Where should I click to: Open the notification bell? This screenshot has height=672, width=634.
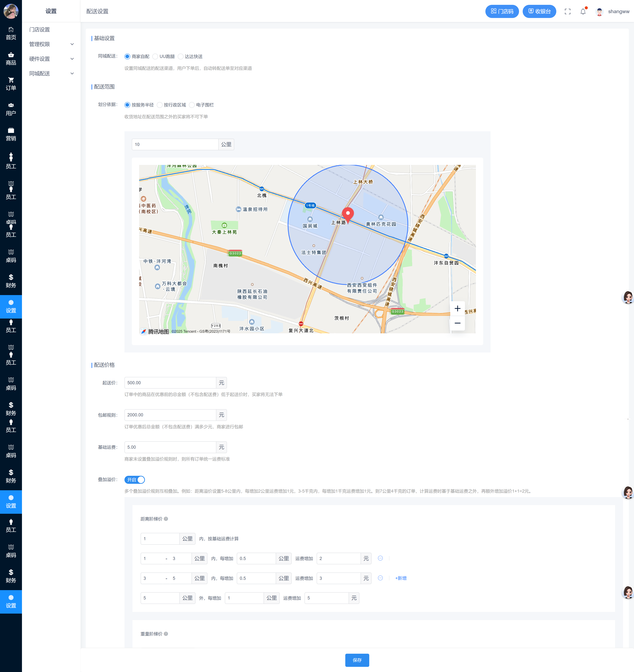point(583,11)
